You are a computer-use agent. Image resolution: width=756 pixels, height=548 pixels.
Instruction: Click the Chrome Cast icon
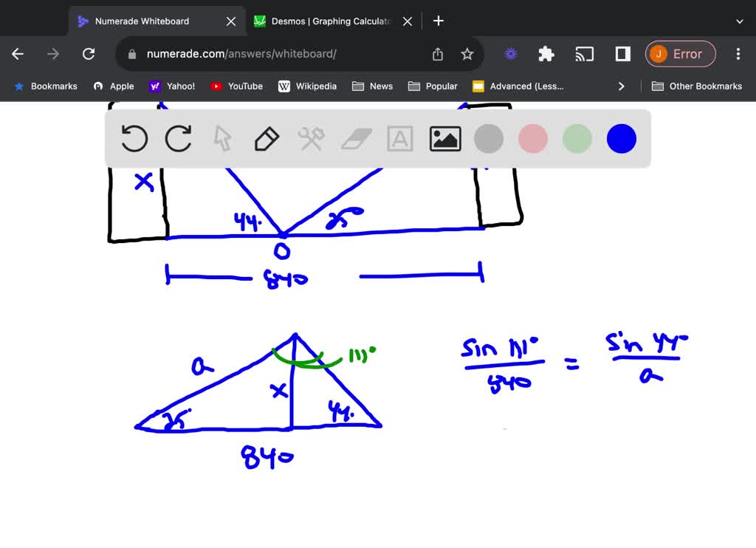pyautogui.click(x=585, y=53)
